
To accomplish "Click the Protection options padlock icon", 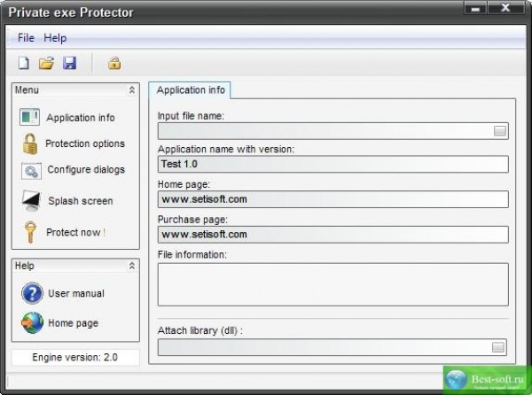I will 30,143.
